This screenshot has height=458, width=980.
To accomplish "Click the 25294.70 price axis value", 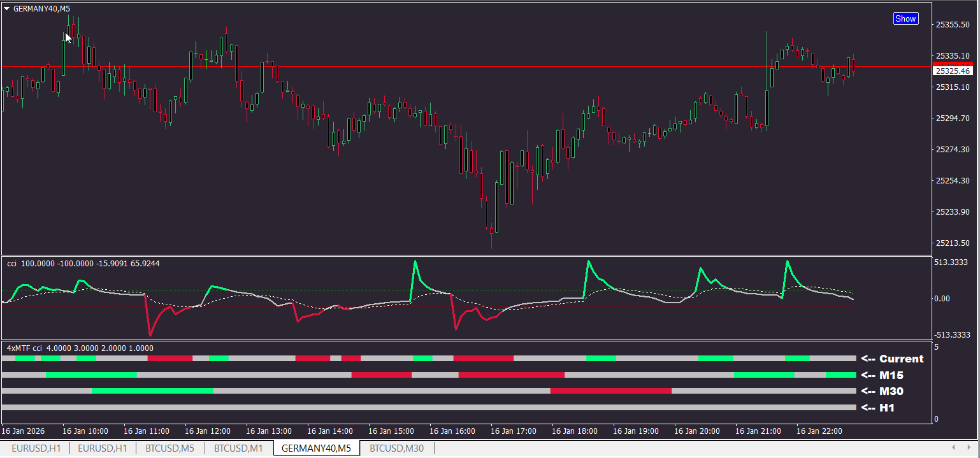I will click(x=953, y=118).
